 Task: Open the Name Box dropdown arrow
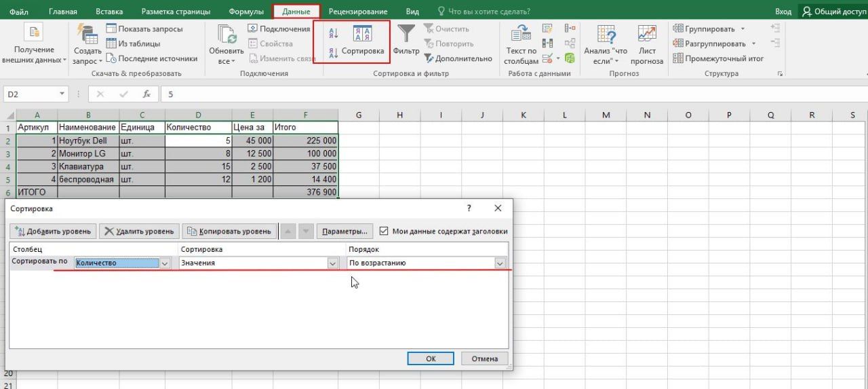[62, 94]
